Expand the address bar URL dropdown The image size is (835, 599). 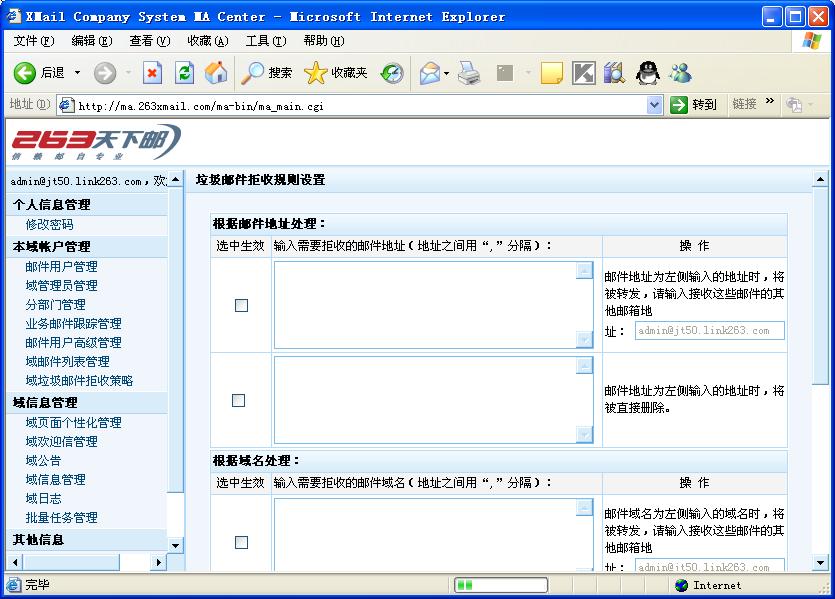(654, 105)
